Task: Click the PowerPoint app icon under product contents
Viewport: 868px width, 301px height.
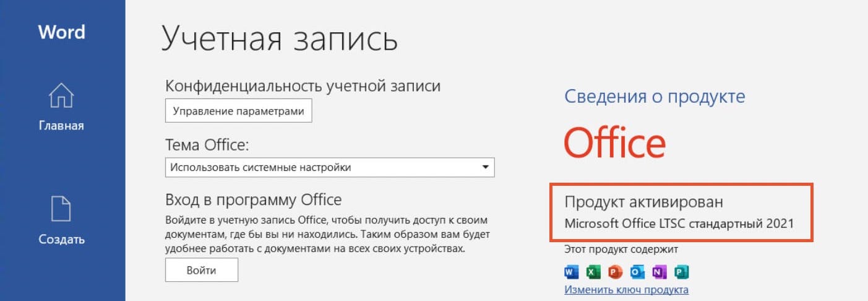Action: tap(615, 271)
